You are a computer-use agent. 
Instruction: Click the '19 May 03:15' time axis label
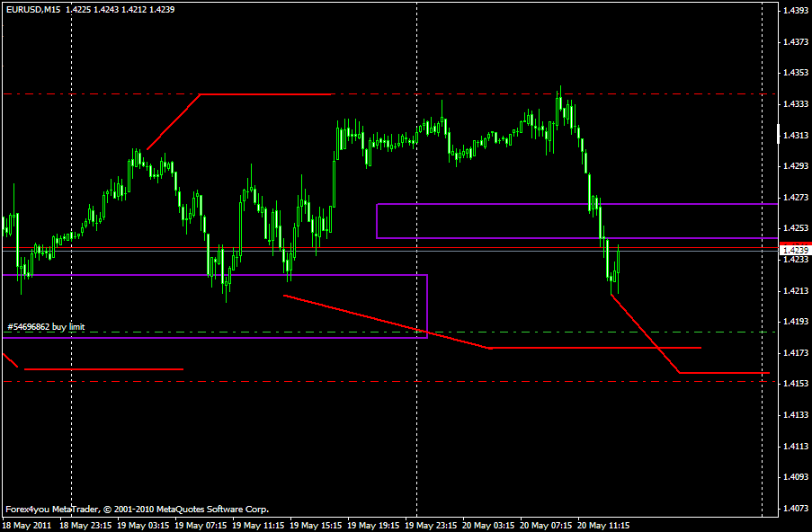tap(143, 526)
